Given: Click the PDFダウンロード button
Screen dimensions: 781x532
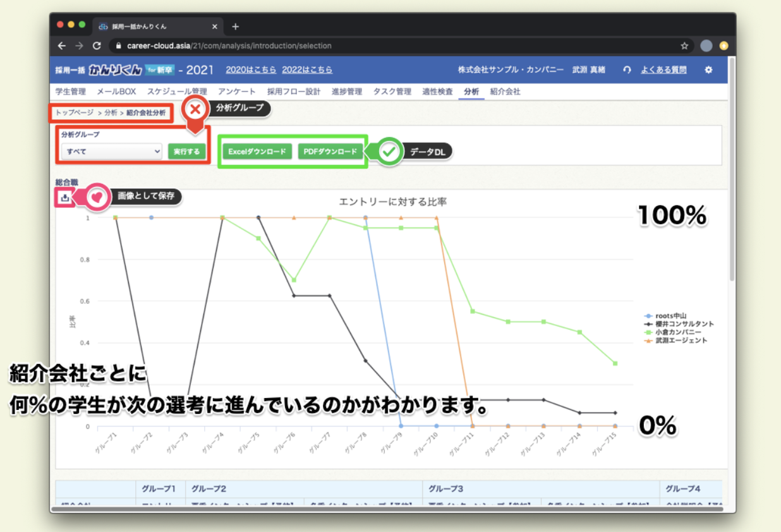Looking at the screenshot, I should click(x=330, y=152).
